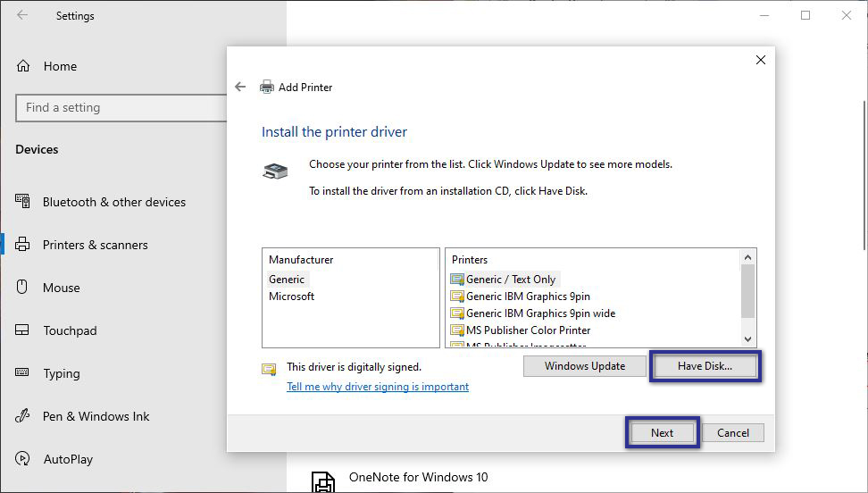Viewport: 868px width, 493px height.
Task: Open driver signing importance link
Action: coord(378,387)
